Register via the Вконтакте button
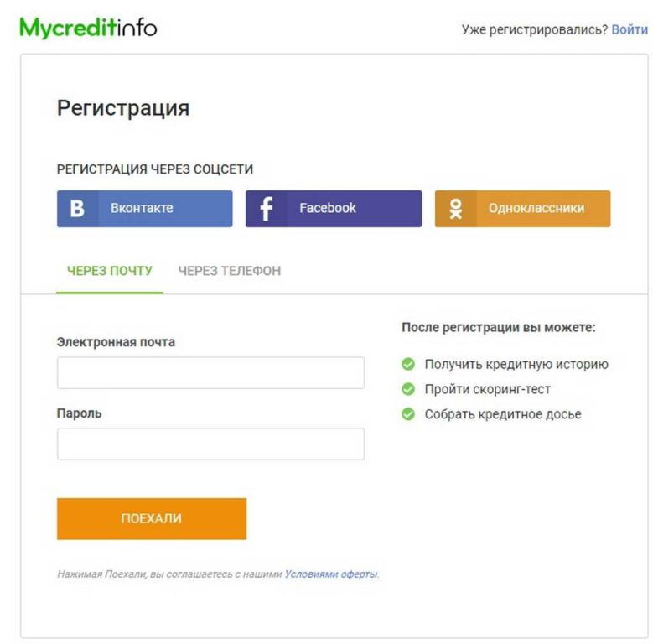Viewport: 653px width, 644px height. (x=145, y=208)
